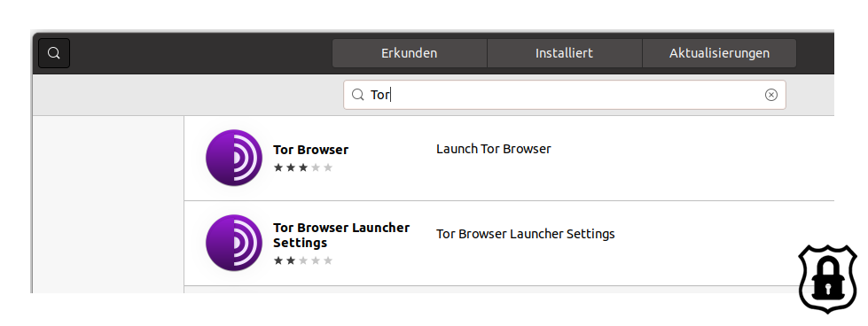This screenshot has width=868, height=326.
Task: Click the magnifier icon inside search field
Action: click(358, 95)
